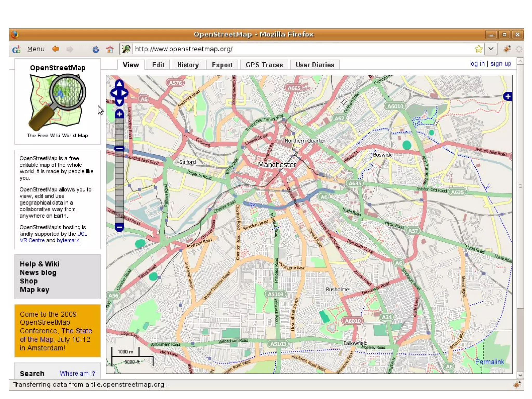The width and height of the screenshot is (532, 399).
Task: Click the A576 road shield
Action: (x=175, y=83)
